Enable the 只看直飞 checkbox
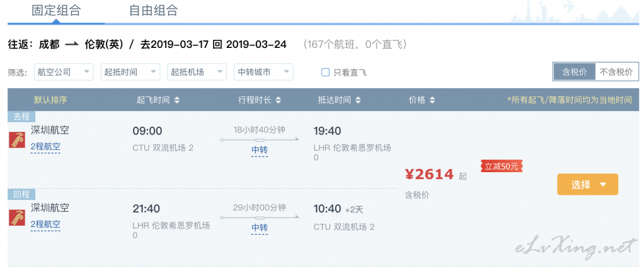 (325, 73)
